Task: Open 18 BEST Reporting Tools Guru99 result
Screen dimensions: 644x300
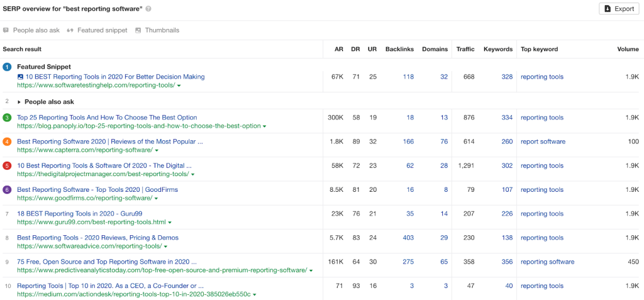Action: [x=80, y=214]
